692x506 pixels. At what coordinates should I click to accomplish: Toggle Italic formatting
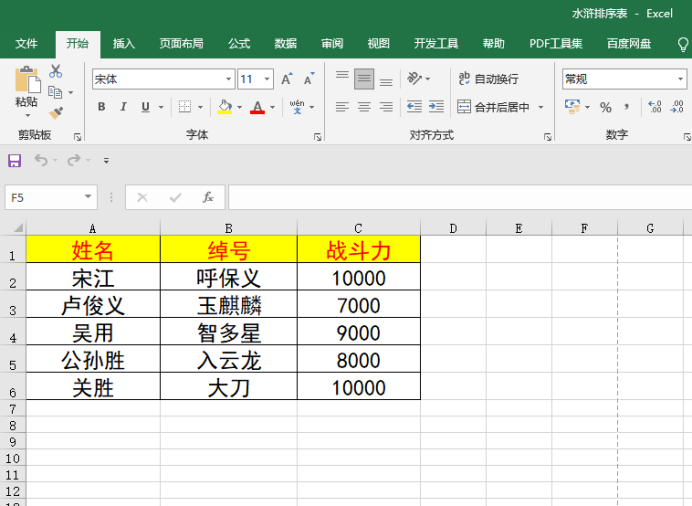coord(124,107)
